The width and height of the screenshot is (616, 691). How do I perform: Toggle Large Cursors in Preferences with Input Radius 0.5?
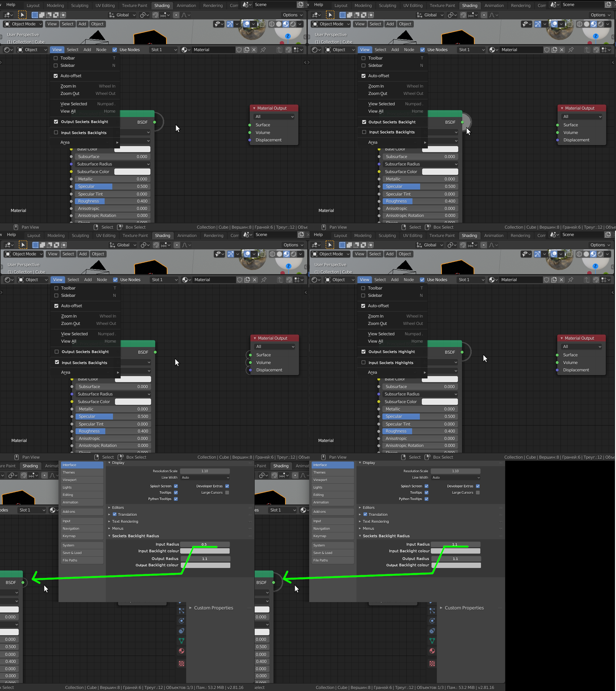click(x=227, y=493)
